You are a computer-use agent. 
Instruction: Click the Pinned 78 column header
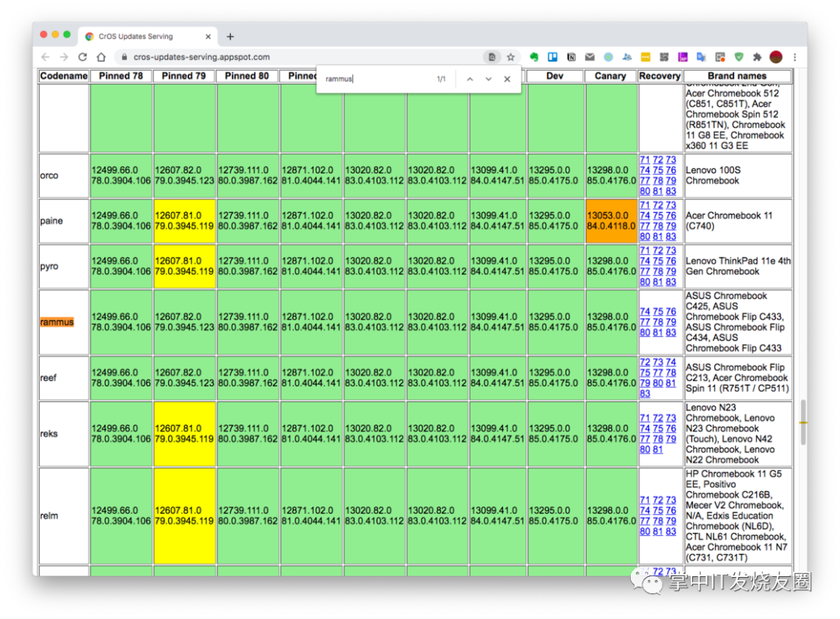point(121,76)
